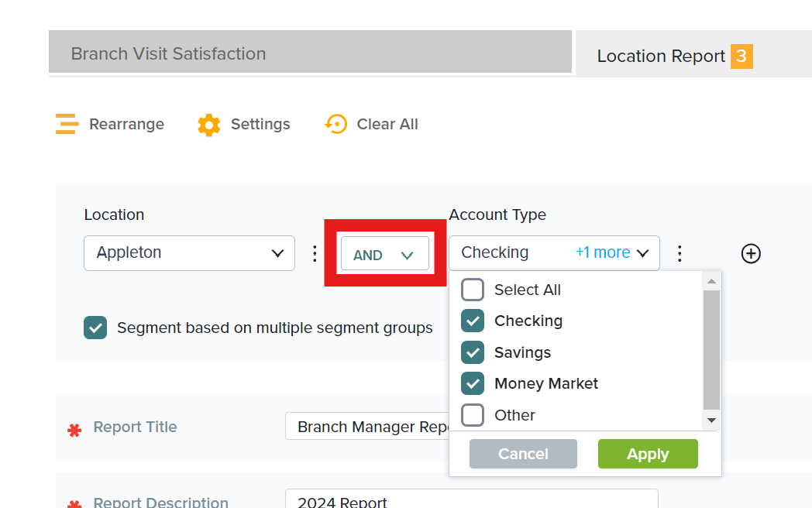Viewport: 812px width, 508px height.
Task: Click the required asterisk beside Report Title
Action: pos(75,428)
